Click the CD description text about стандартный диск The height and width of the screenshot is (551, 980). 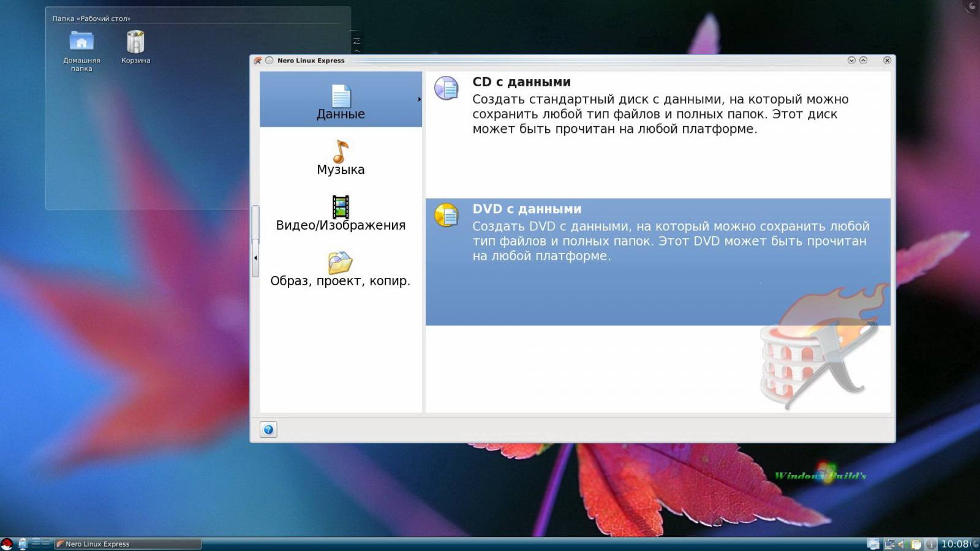point(660,114)
